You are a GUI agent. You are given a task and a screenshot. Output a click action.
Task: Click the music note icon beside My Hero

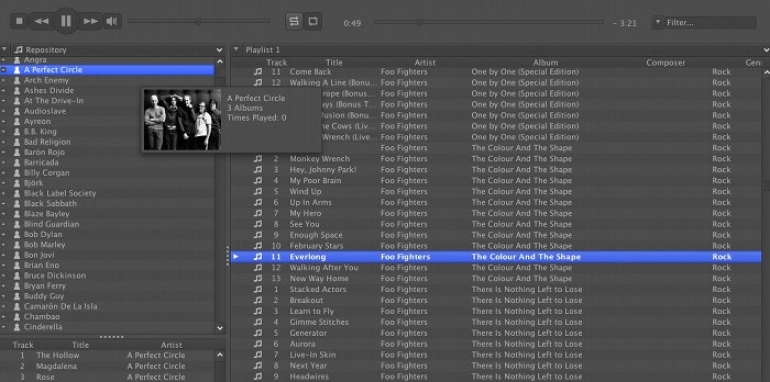coord(258,213)
